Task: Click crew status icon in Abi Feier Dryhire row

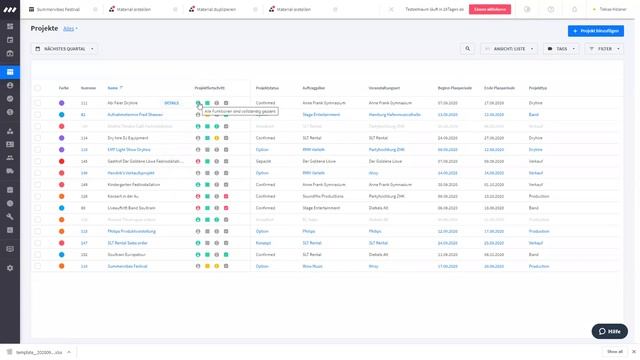Action: coord(198,103)
